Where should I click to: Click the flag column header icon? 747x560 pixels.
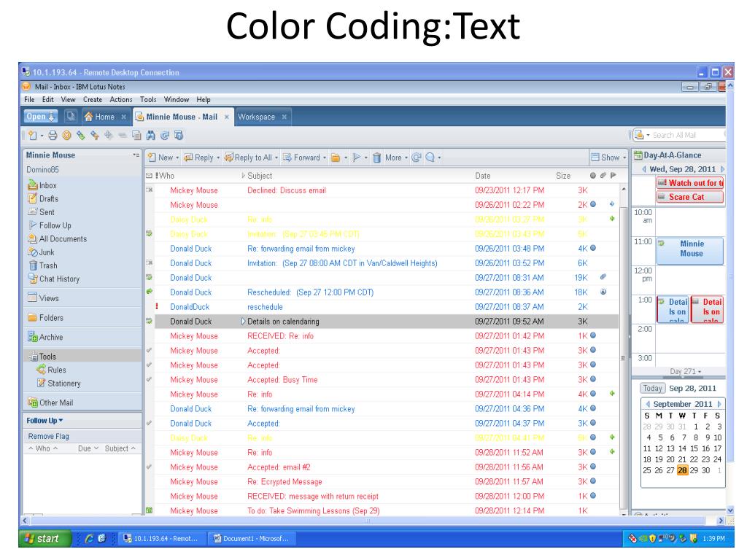tap(613, 175)
